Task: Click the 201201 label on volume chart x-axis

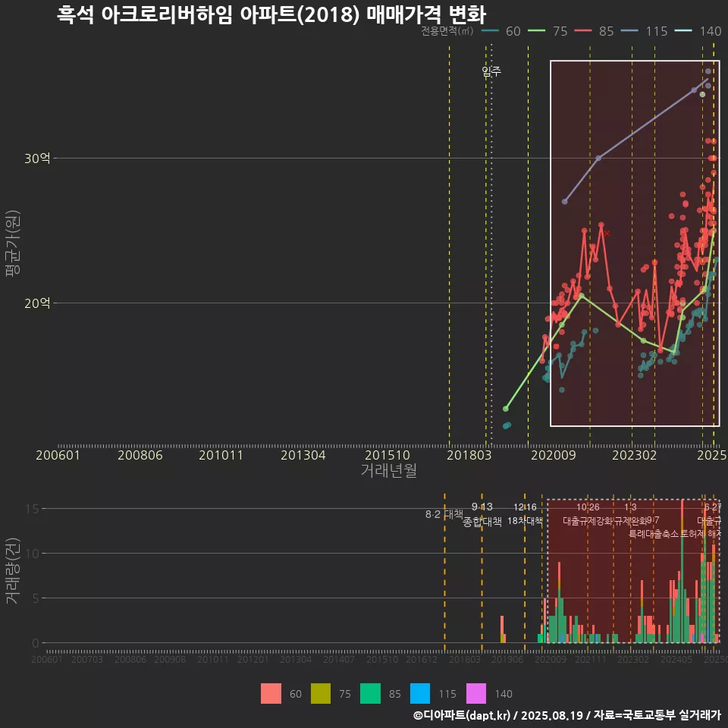Action: coord(253,659)
